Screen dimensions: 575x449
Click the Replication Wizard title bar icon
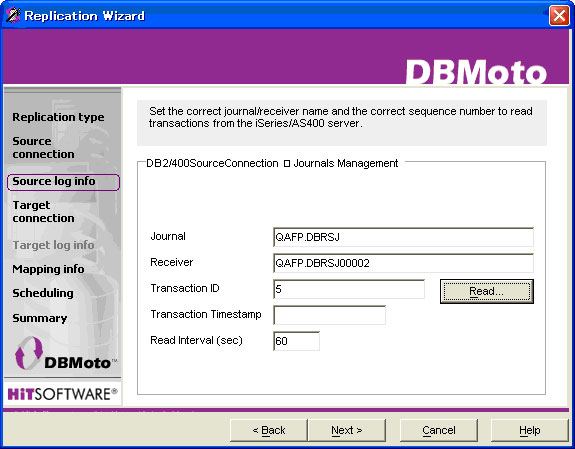pyautogui.click(x=12, y=15)
